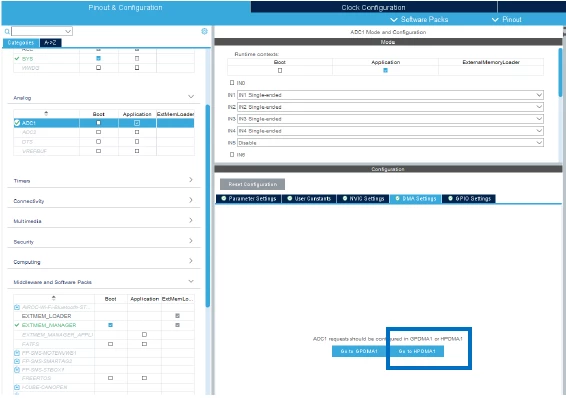Click the left panel vertical scrollbar

coord(208,206)
